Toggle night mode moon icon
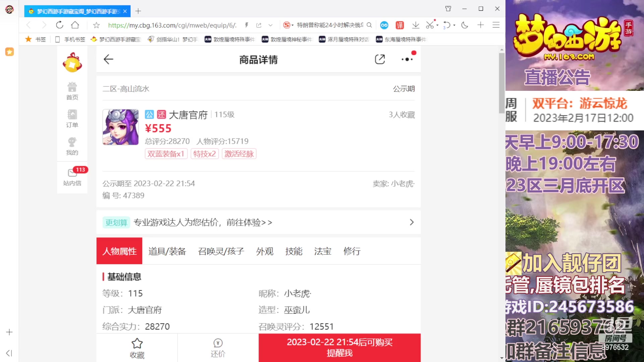The image size is (644, 362). (465, 25)
